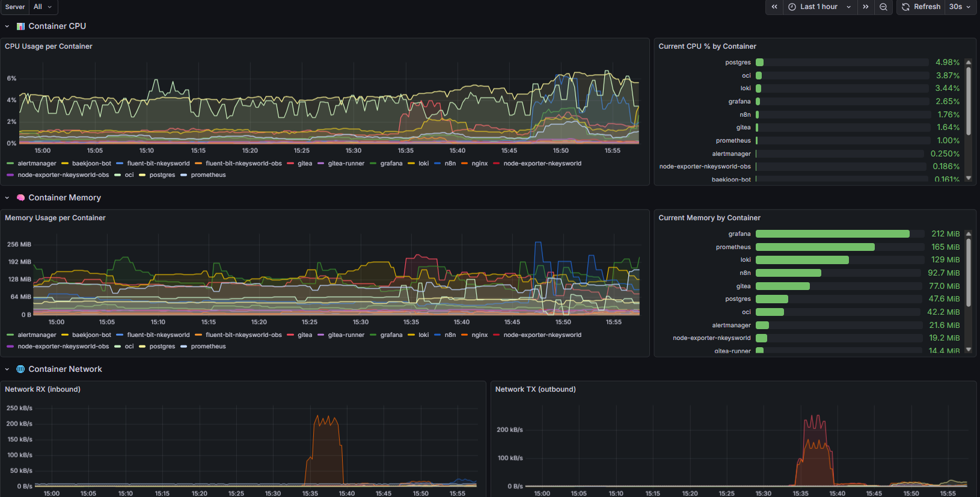Screen dimensions: 980x497
Task: Click the circular arrows refresh icon
Action: click(905, 7)
